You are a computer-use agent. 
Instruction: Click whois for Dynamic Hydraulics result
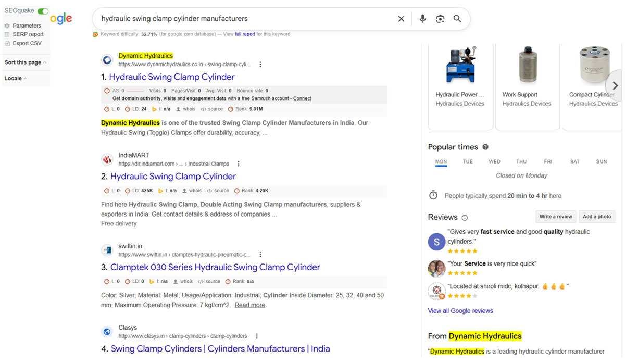(x=185, y=109)
